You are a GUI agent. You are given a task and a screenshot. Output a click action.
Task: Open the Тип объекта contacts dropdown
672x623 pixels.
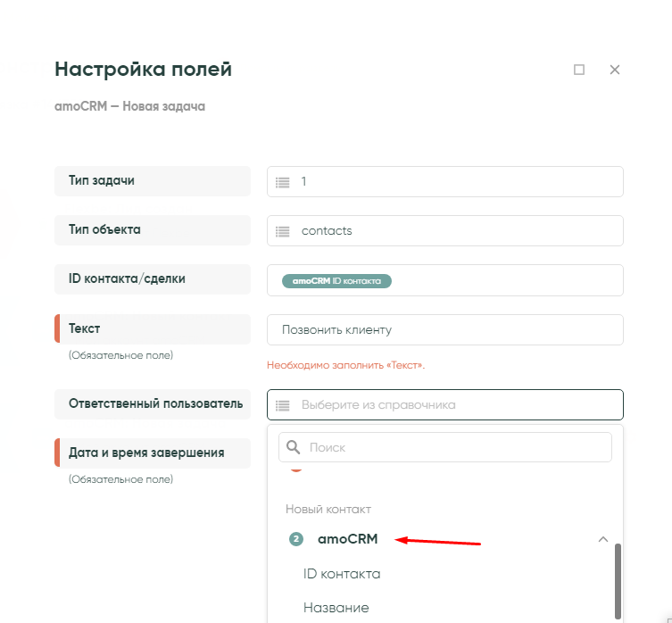(455, 231)
